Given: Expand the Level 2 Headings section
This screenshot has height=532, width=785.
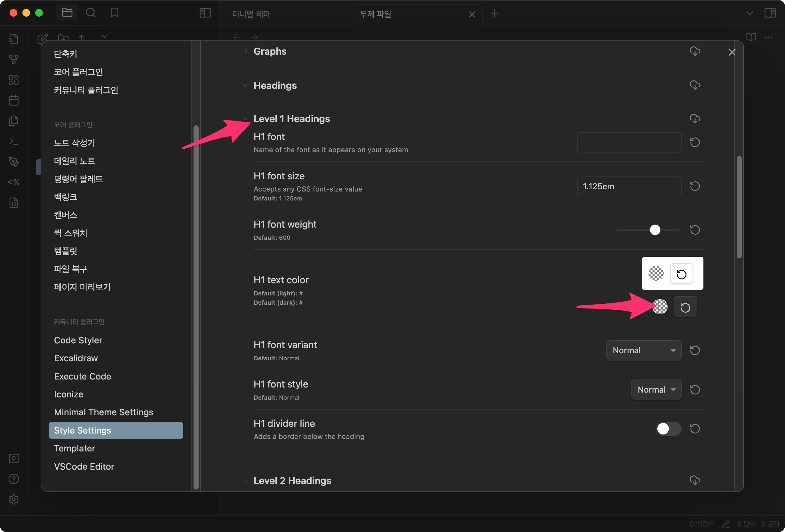Looking at the screenshot, I should [292, 480].
